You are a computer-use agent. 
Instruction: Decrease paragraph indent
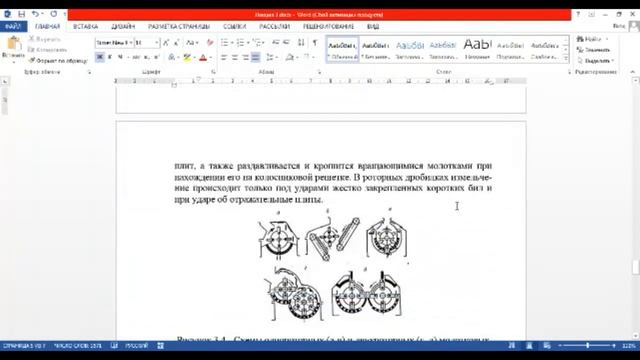276,42
